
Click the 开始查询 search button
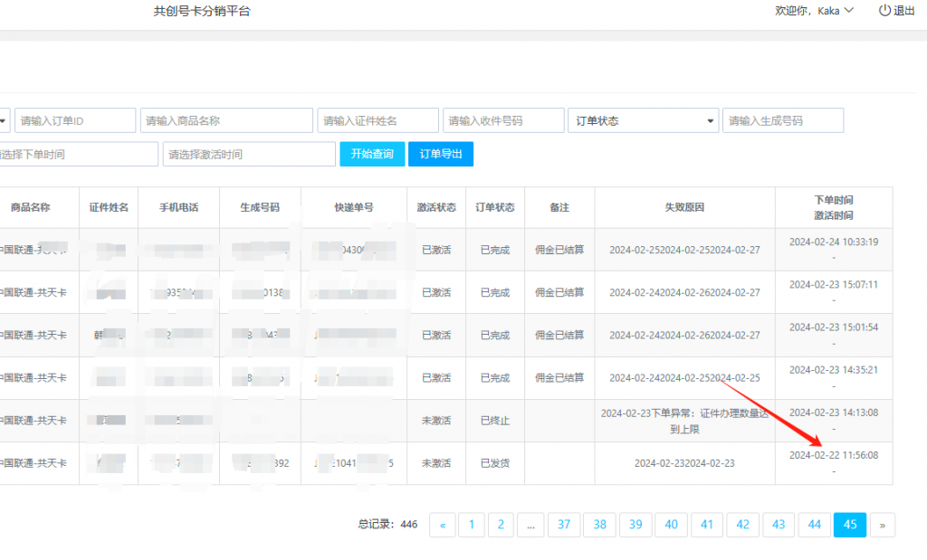372,154
